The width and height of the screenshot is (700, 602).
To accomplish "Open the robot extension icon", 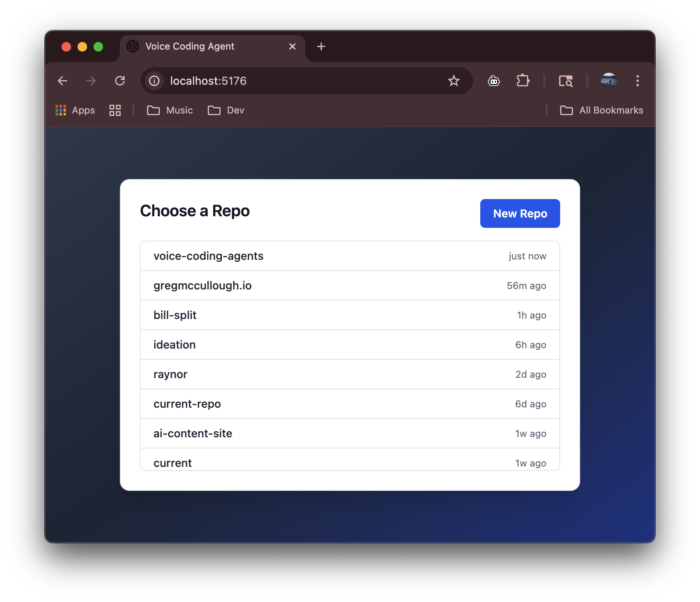I will tap(494, 81).
